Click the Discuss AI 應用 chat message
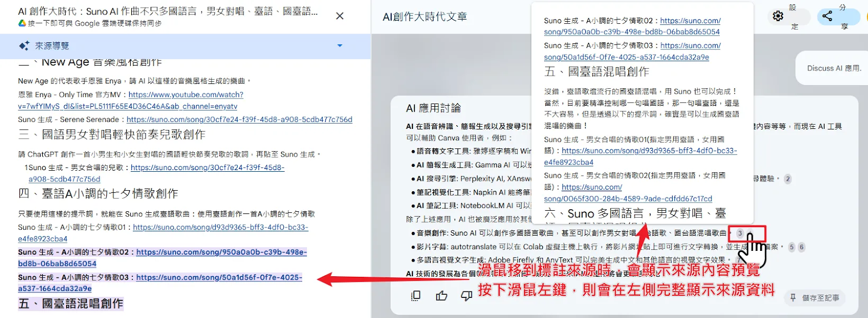The height and width of the screenshot is (318, 868). click(834, 68)
